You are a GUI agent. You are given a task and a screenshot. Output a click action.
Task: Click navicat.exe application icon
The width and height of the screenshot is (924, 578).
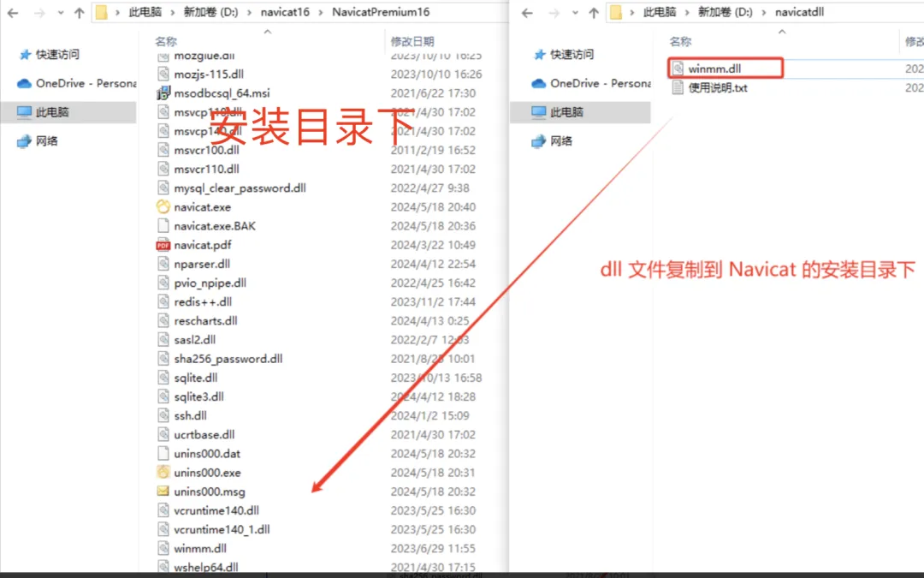(163, 207)
